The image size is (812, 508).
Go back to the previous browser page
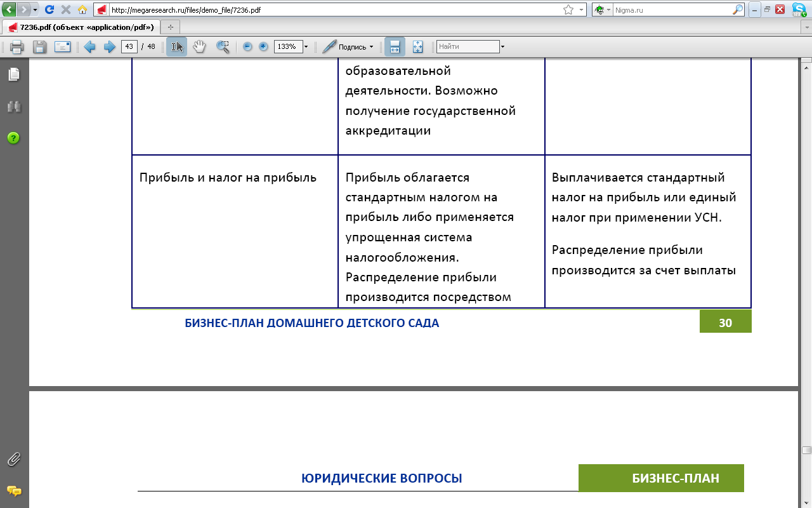point(9,10)
